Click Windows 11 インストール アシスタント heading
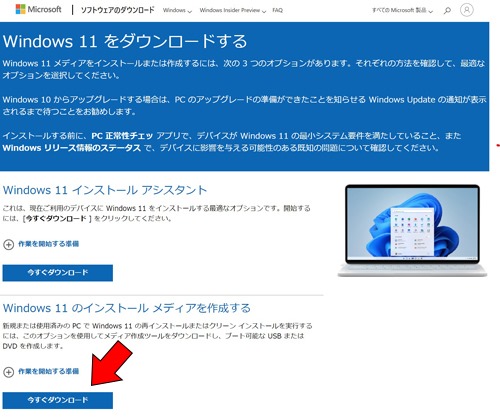This screenshot has height=418, width=500. (x=105, y=190)
